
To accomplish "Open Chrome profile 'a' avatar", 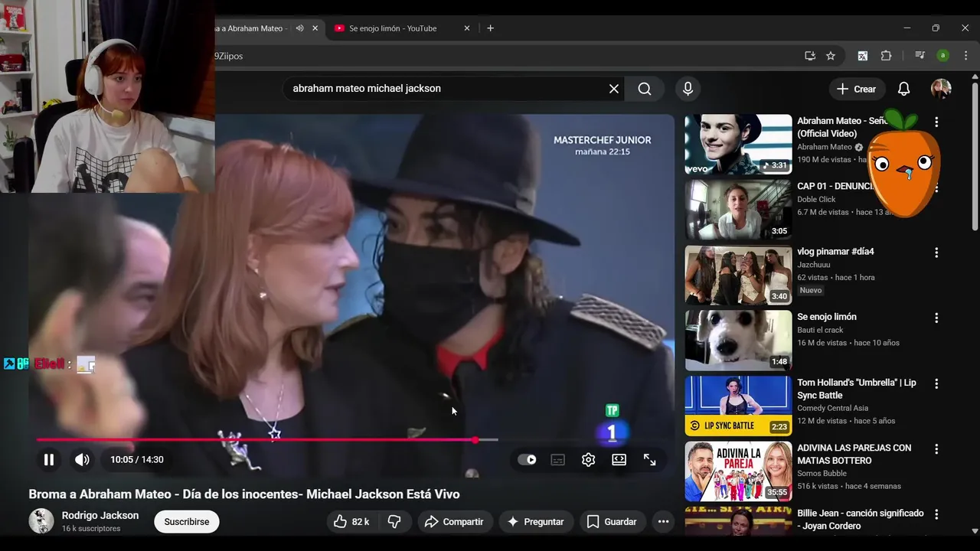I will coord(943,56).
